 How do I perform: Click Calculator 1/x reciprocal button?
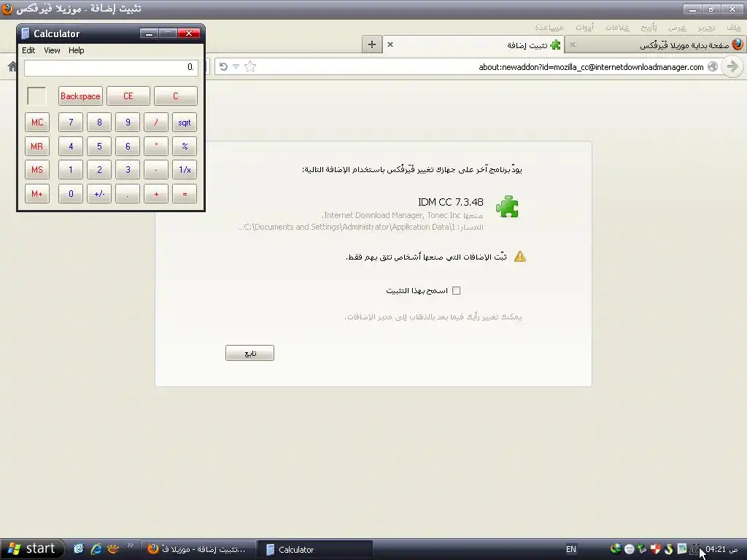click(x=185, y=170)
